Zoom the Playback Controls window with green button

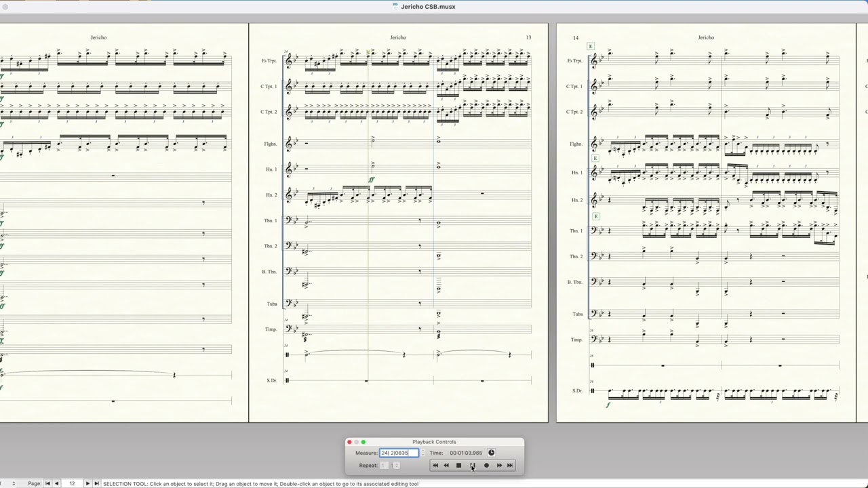(363, 442)
